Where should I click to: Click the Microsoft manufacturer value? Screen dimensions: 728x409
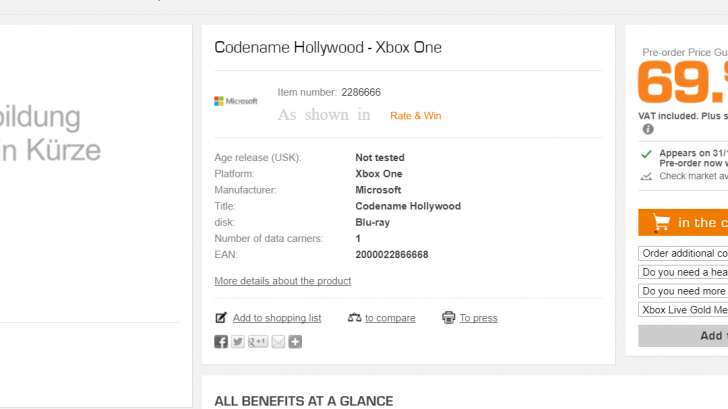pos(378,190)
